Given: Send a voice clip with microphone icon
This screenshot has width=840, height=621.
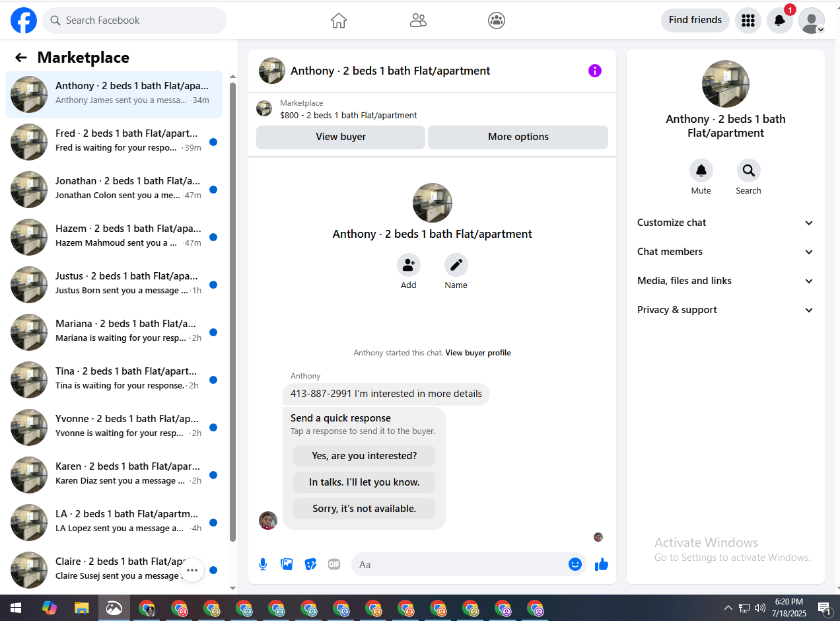Looking at the screenshot, I should pyautogui.click(x=263, y=564).
